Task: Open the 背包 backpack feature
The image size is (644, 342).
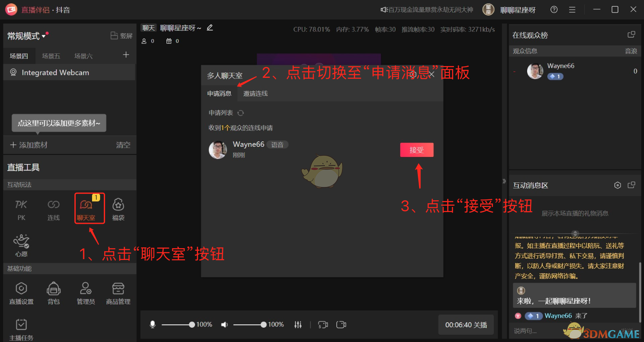Action: 54,292
